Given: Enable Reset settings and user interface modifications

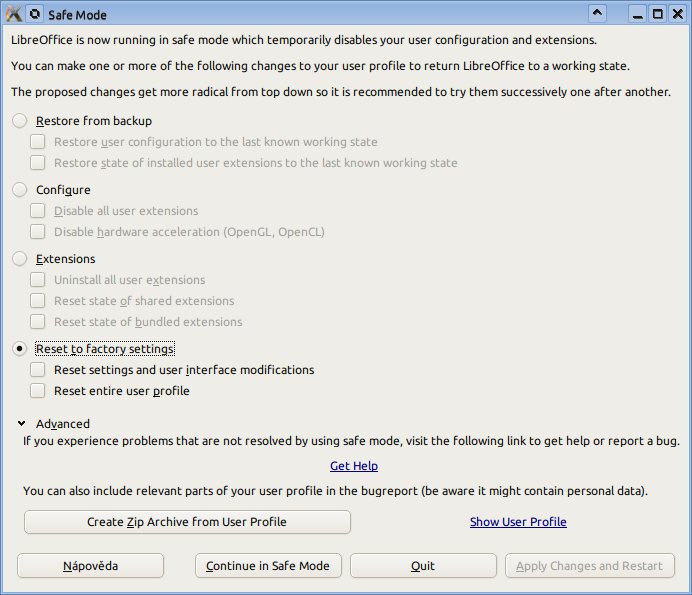Looking at the screenshot, I should pos(38,369).
